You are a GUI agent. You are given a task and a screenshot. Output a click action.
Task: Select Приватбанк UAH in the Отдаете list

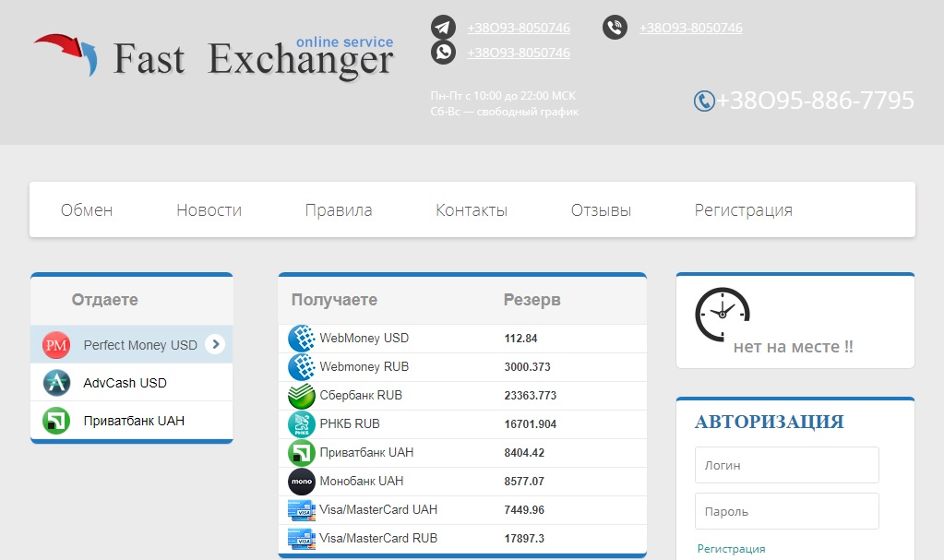click(x=133, y=421)
